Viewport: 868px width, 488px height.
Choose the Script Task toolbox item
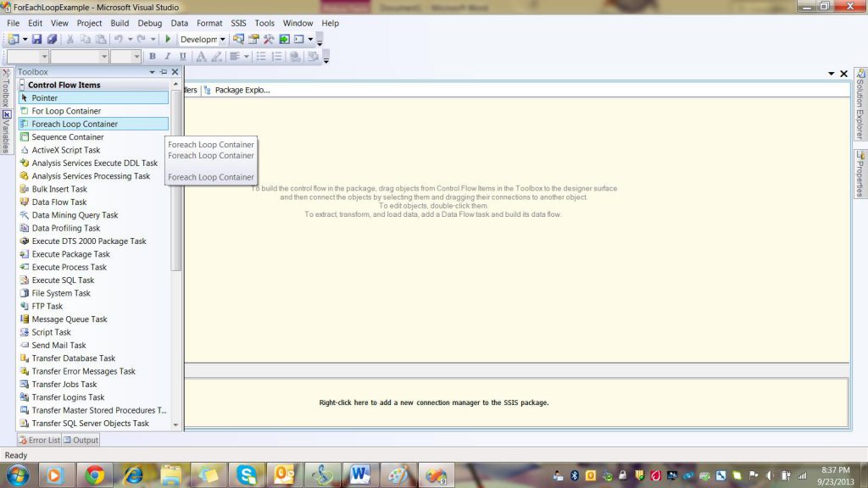[51, 333]
